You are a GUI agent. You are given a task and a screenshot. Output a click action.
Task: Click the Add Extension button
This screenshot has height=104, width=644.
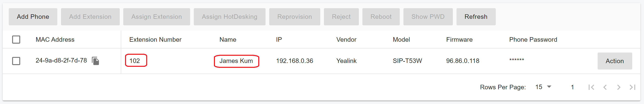(90, 17)
